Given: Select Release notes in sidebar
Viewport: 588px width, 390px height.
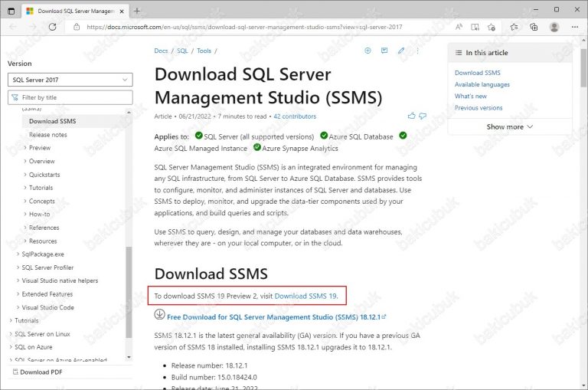Looking at the screenshot, I should [47, 135].
